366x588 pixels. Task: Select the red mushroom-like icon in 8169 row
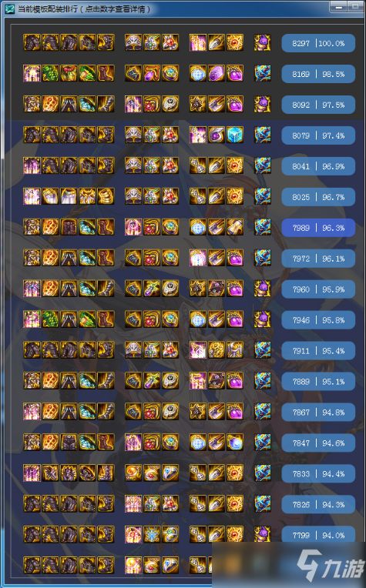coord(69,74)
